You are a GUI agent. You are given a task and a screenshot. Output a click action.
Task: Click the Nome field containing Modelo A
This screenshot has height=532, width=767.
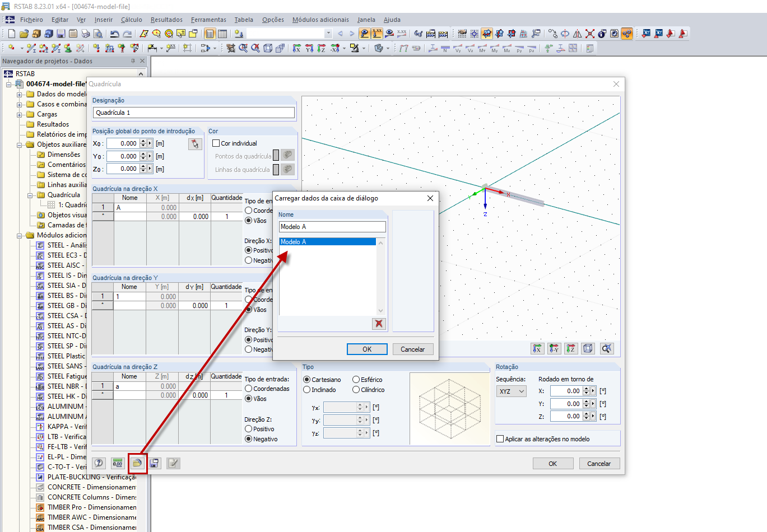click(x=332, y=227)
